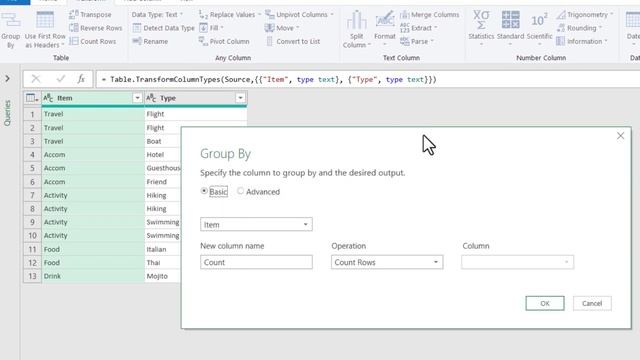
Task: Click the Fill icon
Action: pos(203,28)
